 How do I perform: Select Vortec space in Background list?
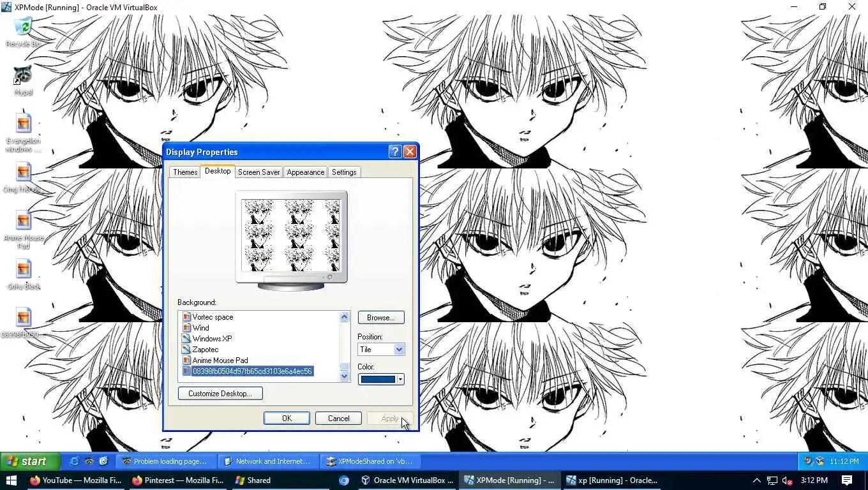point(213,317)
